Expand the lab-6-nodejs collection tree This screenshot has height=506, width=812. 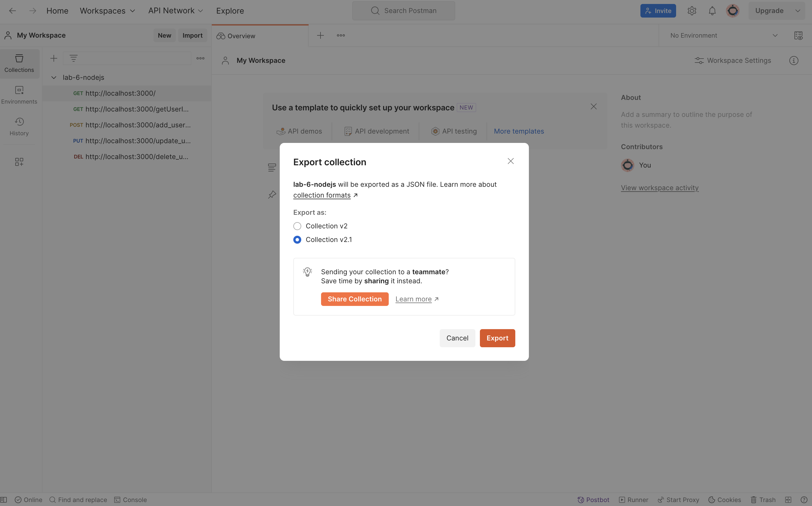point(52,77)
